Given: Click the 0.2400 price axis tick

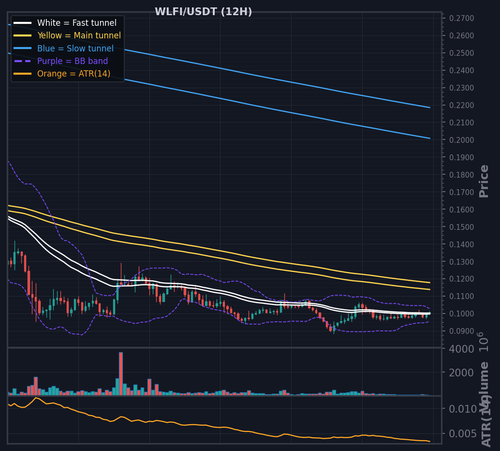Looking at the screenshot, I should (x=462, y=70).
